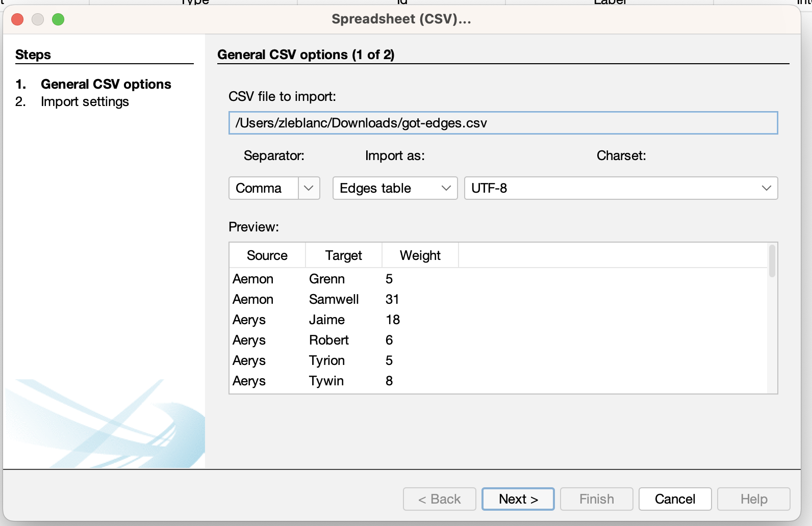812x526 pixels.
Task: Click the Next > button
Action: click(x=518, y=499)
